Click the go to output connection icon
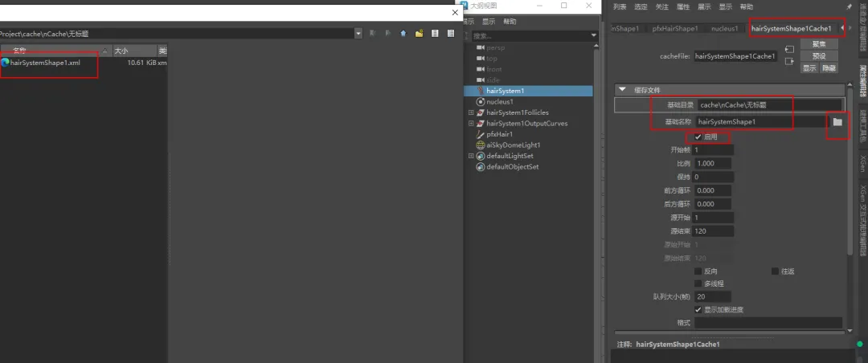Image resolution: width=868 pixels, height=363 pixels. (x=789, y=62)
